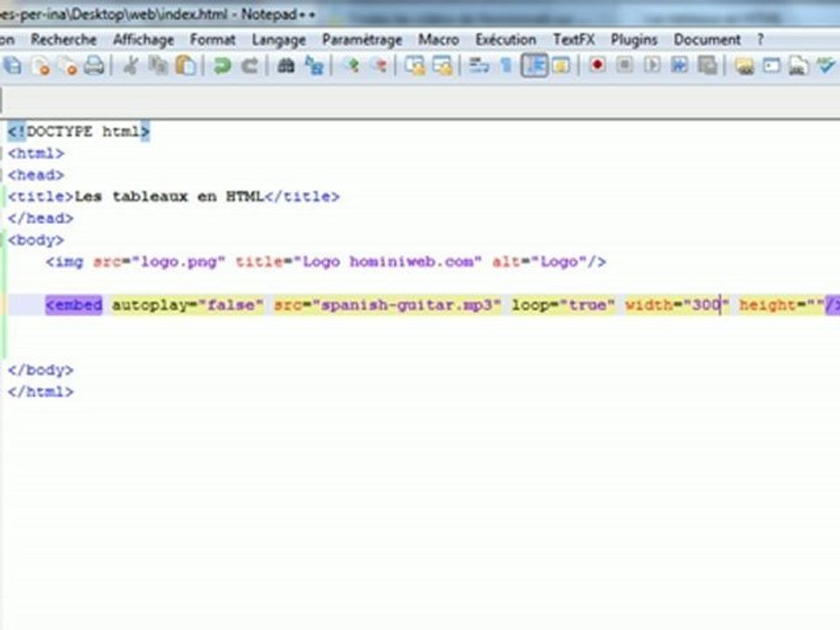840x630 pixels.
Task: Click the Save Recorded Macro icon
Action: coord(707,66)
